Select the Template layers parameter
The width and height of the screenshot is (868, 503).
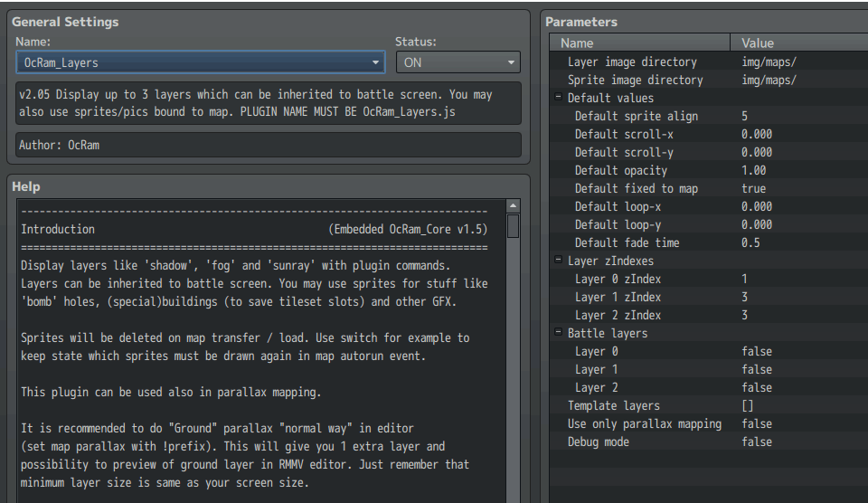click(709, 406)
